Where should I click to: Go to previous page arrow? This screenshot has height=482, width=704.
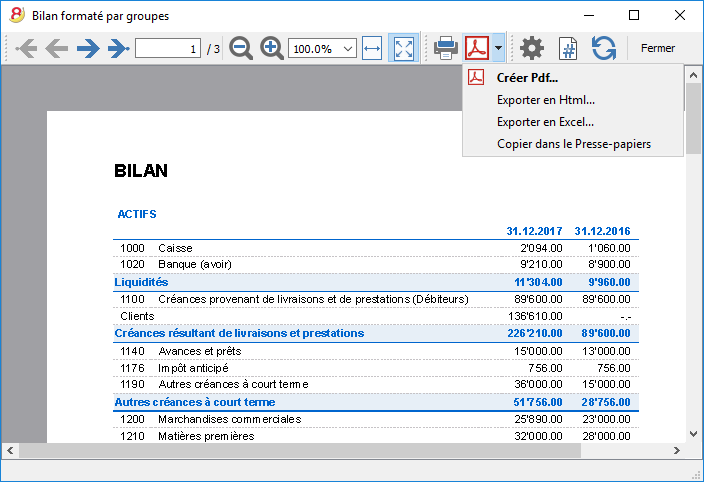[x=57, y=48]
